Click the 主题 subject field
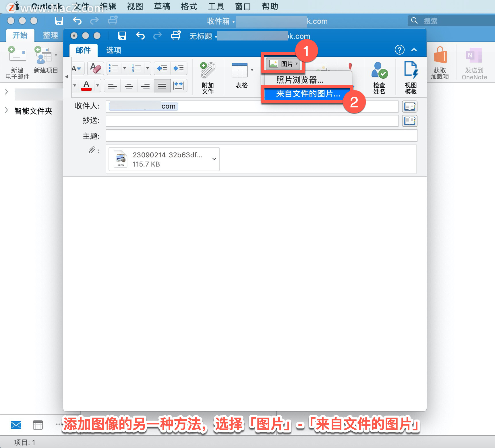Viewport: 495px width, 448px height. 261,136
